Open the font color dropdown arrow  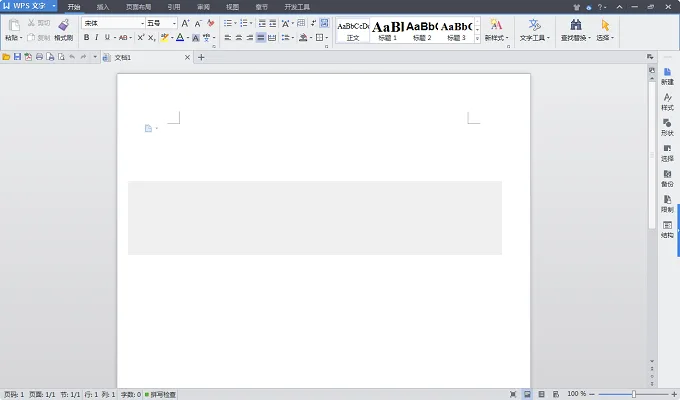point(187,38)
